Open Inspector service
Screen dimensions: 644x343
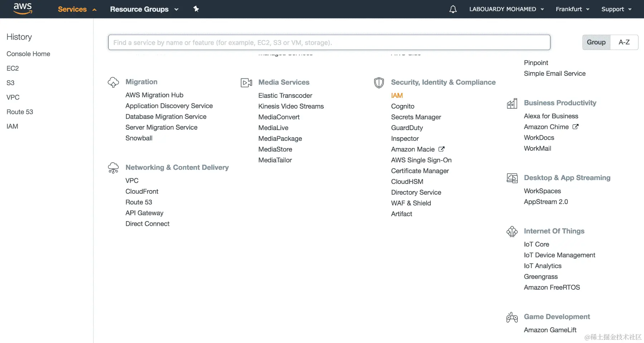[405, 138]
